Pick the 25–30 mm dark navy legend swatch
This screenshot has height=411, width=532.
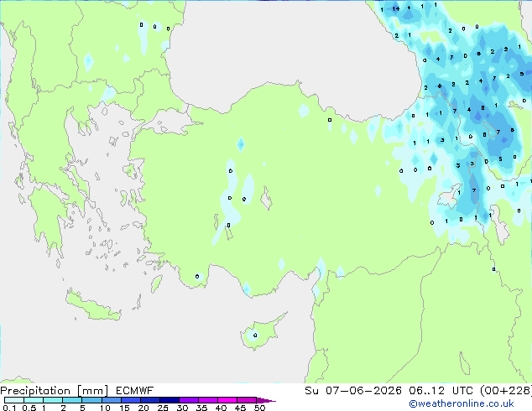(170, 400)
